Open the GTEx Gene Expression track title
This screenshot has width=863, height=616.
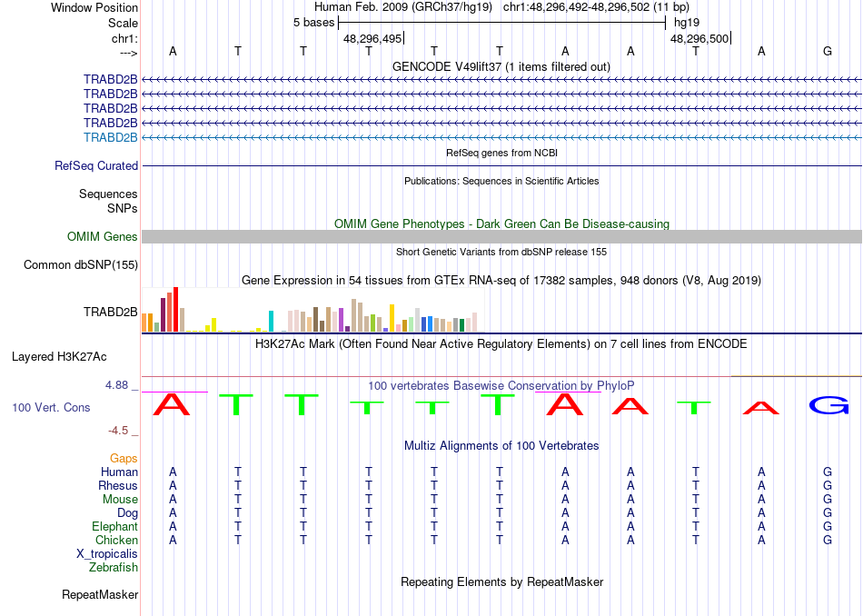501,280
